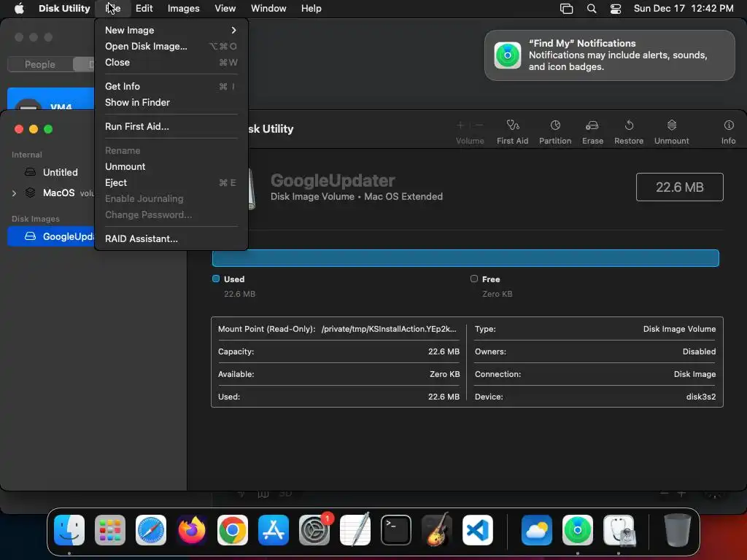Viewport: 747px width, 560px height.
Task: Choose Get Info from the File menu
Action: click(x=171, y=86)
